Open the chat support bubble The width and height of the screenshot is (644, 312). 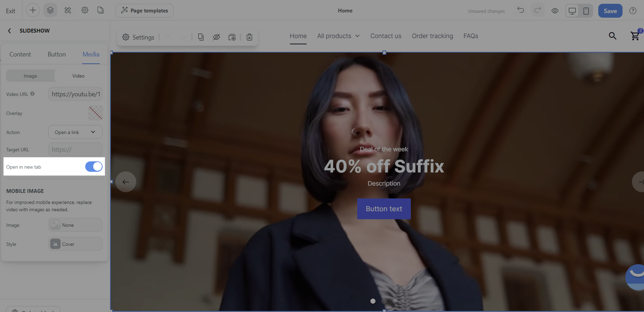point(635,277)
